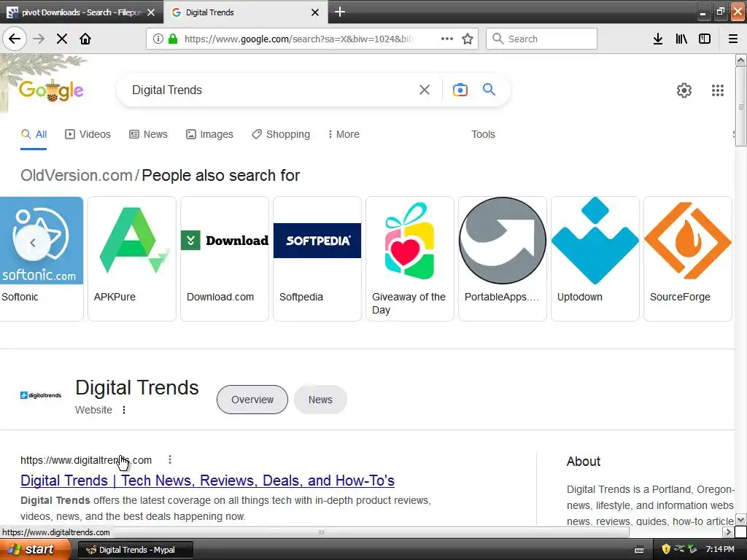Open the Google apps grid

pos(718,90)
